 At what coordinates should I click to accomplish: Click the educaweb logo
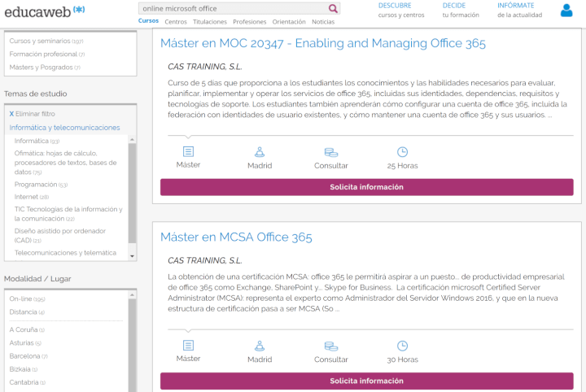pyautogui.click(x=44, y=11)
